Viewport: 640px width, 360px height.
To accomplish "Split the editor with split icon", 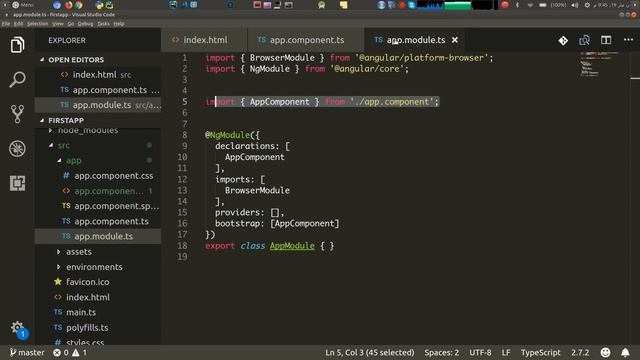I will click(x=606, y=40).
